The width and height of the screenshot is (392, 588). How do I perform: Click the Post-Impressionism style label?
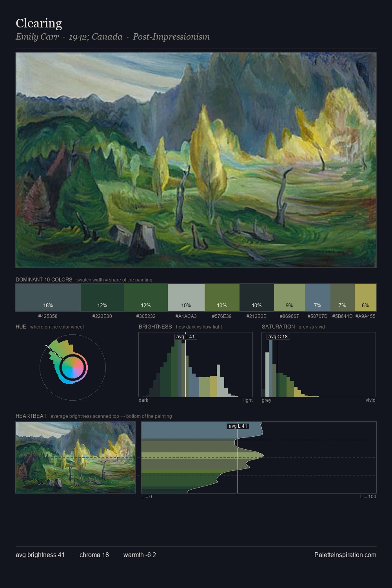coord(171,37)
